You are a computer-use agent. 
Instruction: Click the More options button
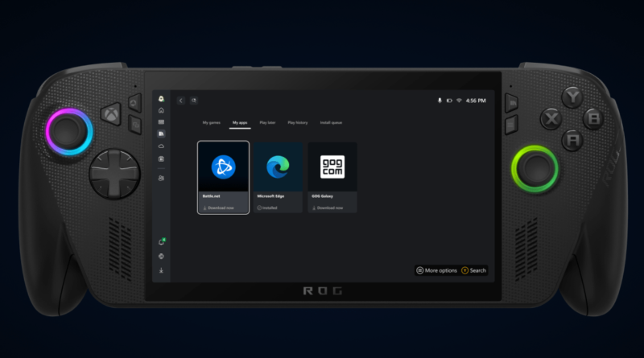click(436, 270)
